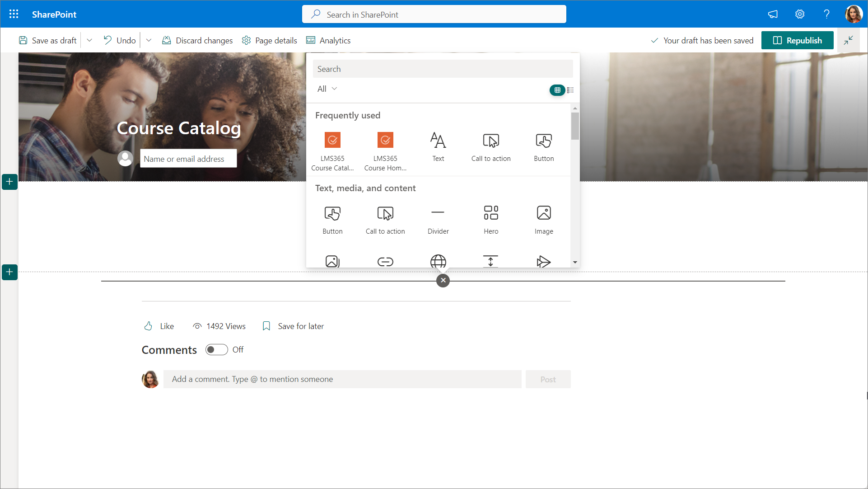Expand the Undo options chevron
Viewport: 868px width, 489px height.
[149, 40]
